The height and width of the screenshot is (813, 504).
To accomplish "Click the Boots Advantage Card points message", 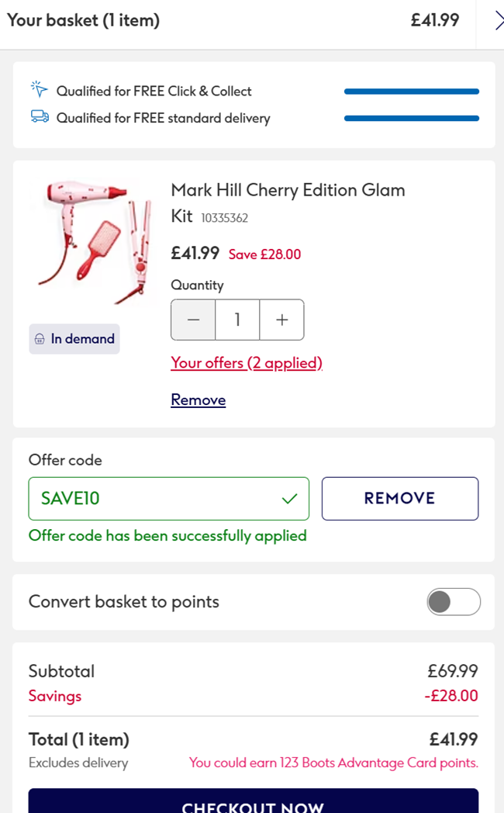I will pyautogui.click(x=333, y=763).
